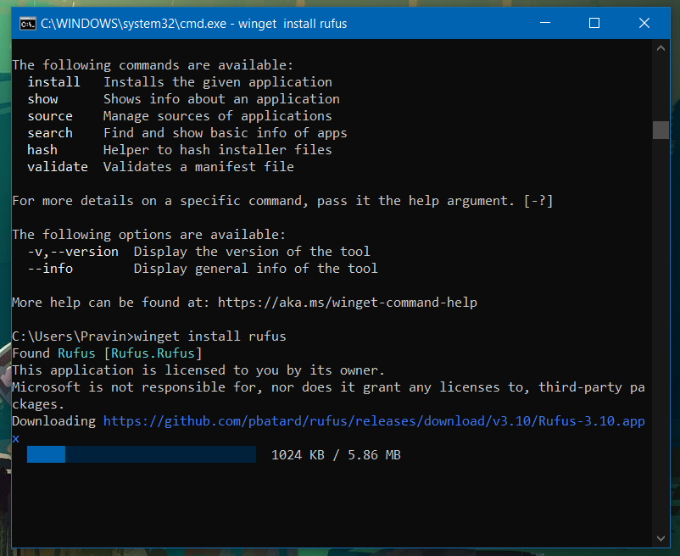Click the 'search' command text
Image resolution: width=680 pixels, height=556 pixels.
[x=50, y=133]
